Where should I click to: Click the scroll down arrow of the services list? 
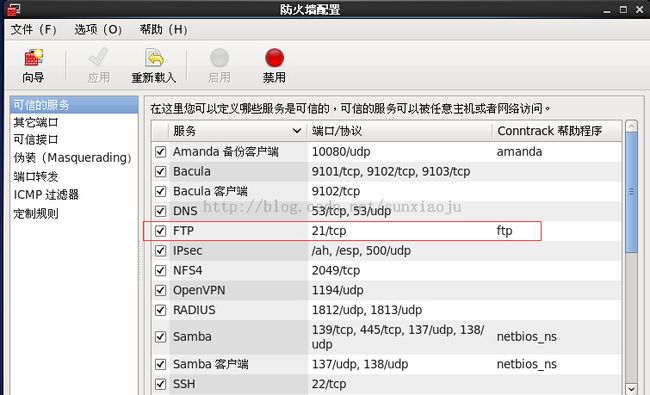(x=631, y=389)
